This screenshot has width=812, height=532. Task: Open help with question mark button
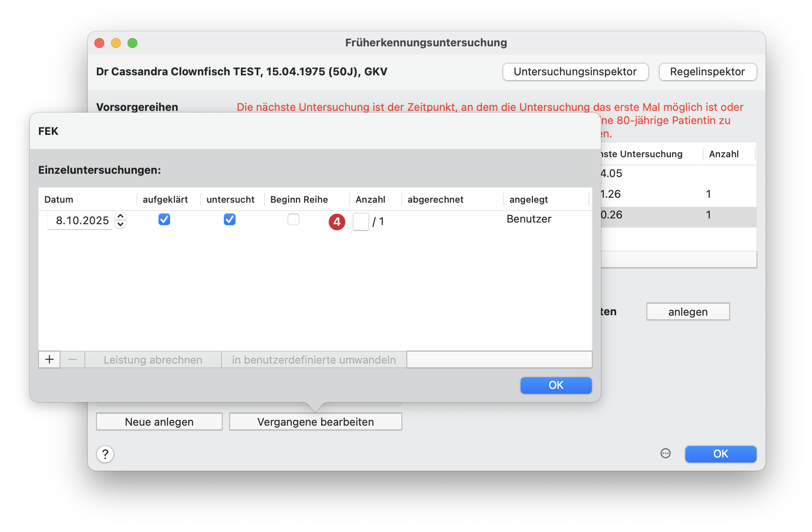(105, 454)
